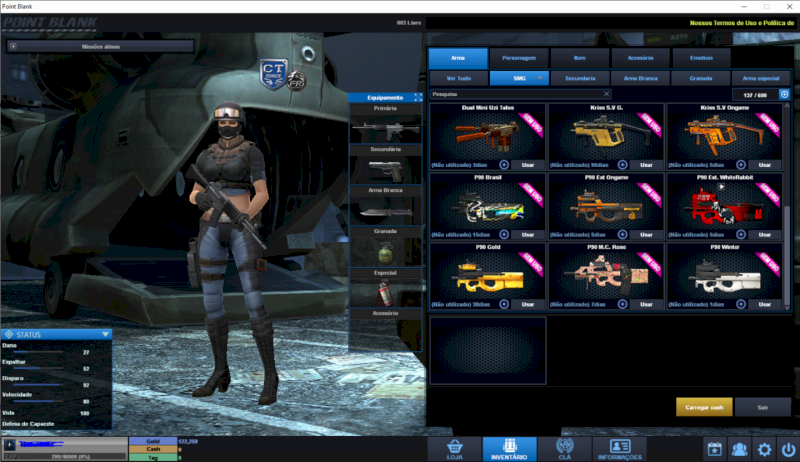Open the Clã section icon

pos(564,449)
